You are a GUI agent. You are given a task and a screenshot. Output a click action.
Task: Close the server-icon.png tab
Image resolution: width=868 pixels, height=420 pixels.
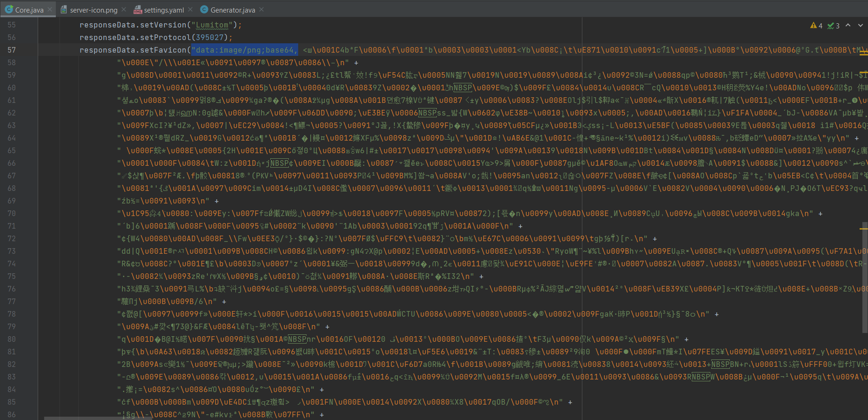(x=123, y=9)
